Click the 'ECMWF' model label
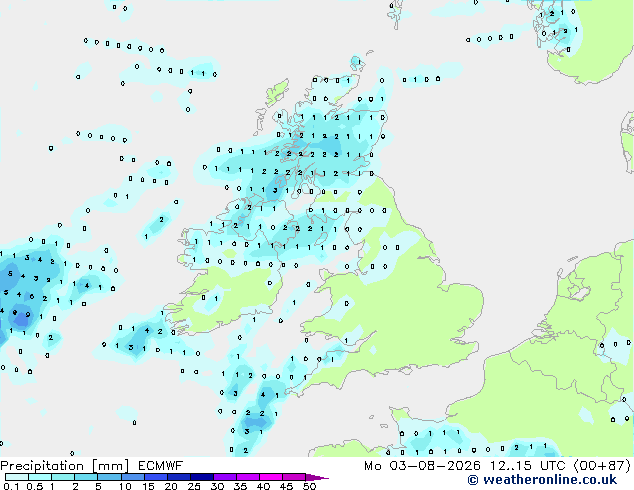This screenshot has height=490, width=634. click(x=161, y=466)
